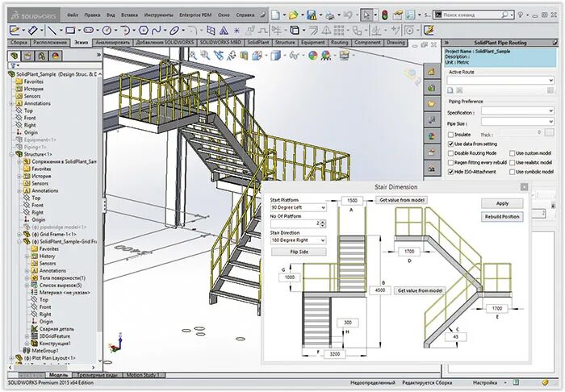Viewport: 565px width, 392px height.
Task: Select the Corner Rectangle sketch tool
Action: 70,31
